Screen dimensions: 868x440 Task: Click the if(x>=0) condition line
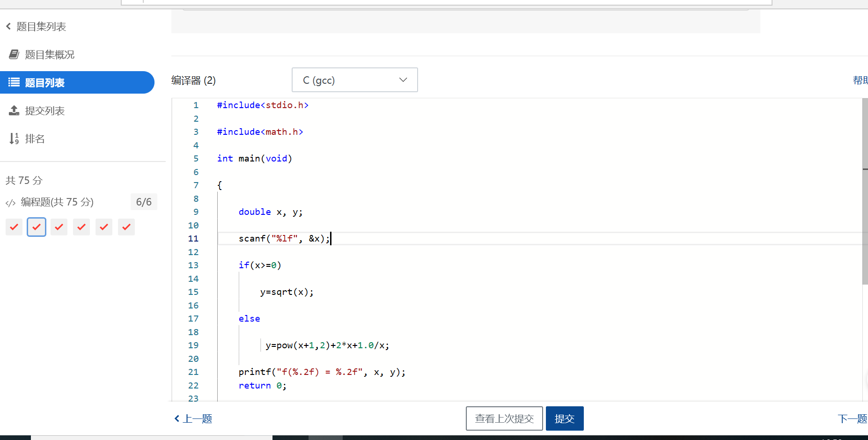[260, 265]
